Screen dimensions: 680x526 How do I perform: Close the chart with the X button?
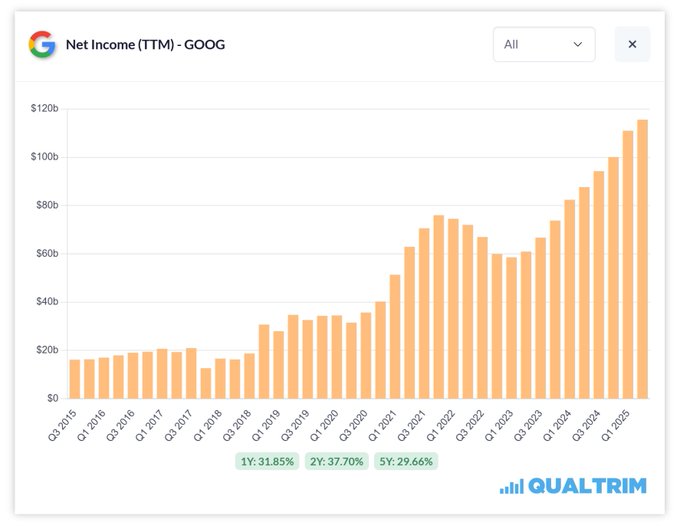click(632, 44)
